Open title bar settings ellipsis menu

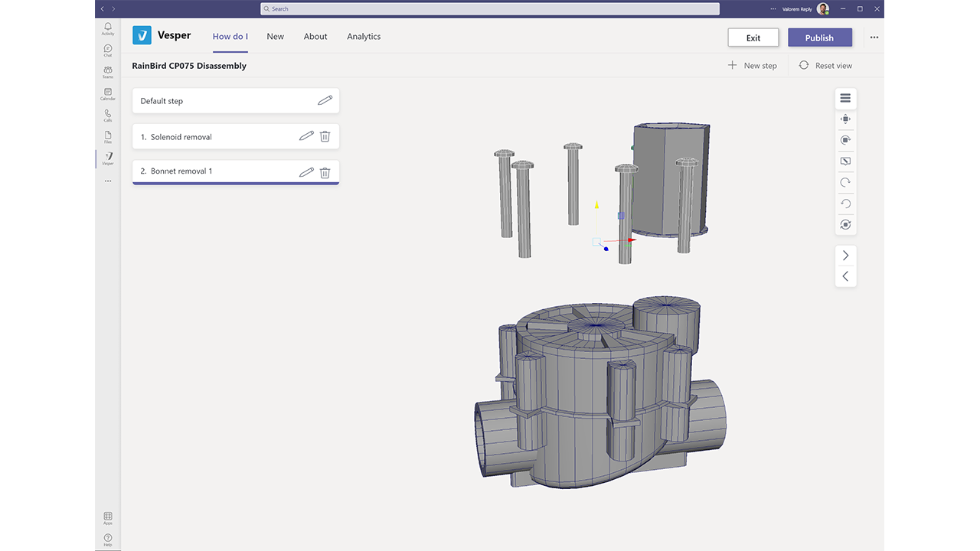[773, 8]
